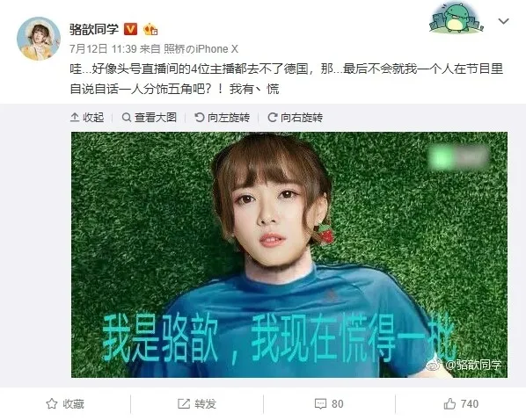Like the post with thumbs-up 740
Image resolution: width=526 pixels, height=420 pixels.
[461, 404]
